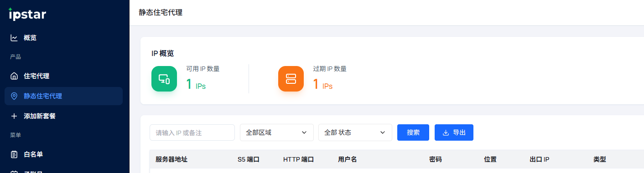This screenshot has height=173, width=644.
Task: Click the 出口 IP column header
Action: point(540,159)
